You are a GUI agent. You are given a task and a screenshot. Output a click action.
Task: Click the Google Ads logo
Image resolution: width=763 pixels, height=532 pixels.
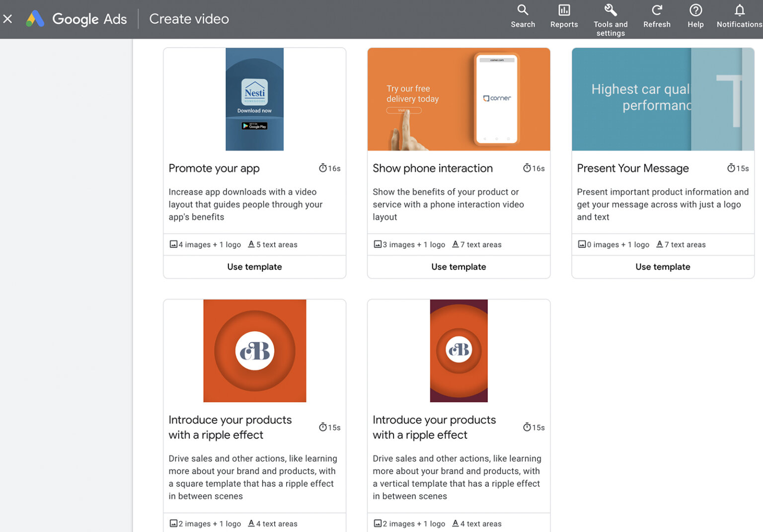pos(35,19)
